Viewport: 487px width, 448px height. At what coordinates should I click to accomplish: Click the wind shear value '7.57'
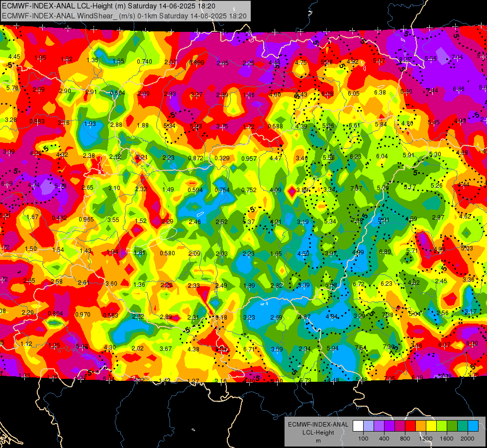(356, 188)
